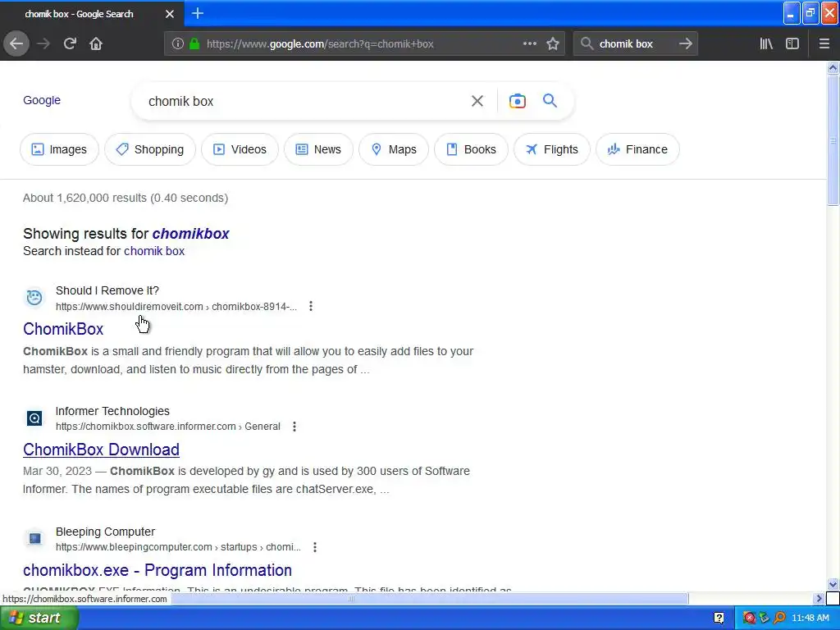Search instead for chomik box
The height and width of the screenshot is (630, 840).
point(154,251)
